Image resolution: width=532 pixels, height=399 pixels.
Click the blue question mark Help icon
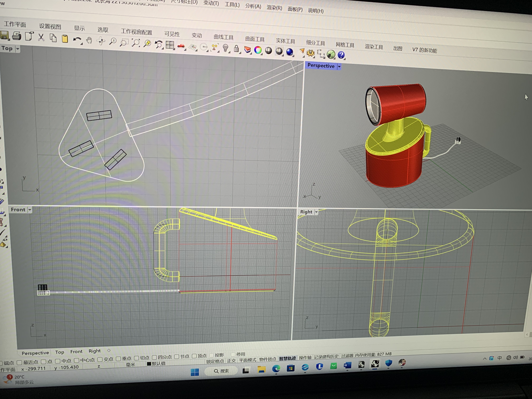click(x=341, y=55)
